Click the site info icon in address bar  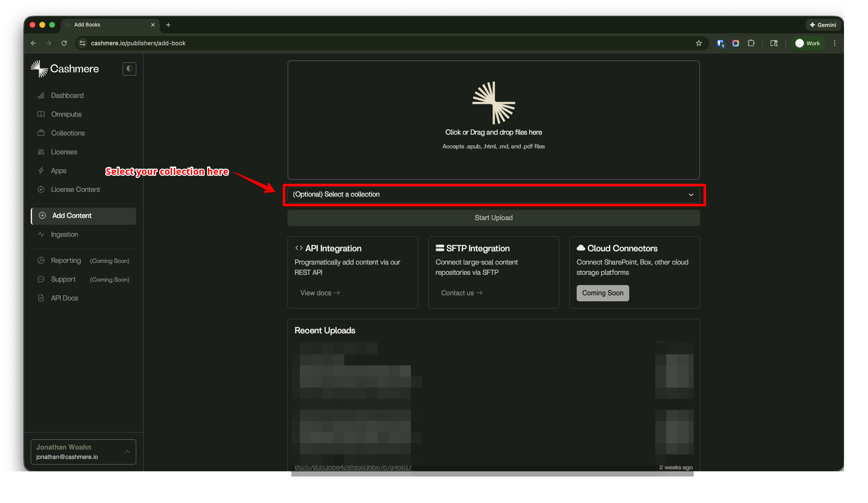(83, 43)
